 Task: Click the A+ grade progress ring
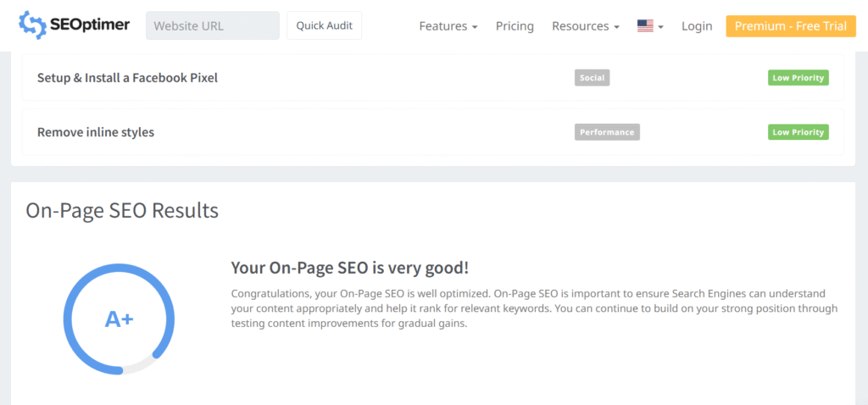(119, 319)
